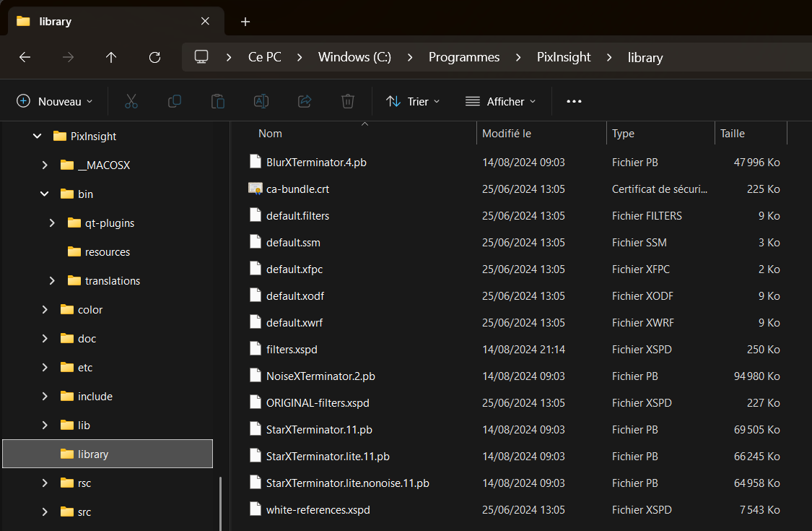812x531 pixels.
Task: Add a new tab with plus button
Action: (x=245, y=22)
